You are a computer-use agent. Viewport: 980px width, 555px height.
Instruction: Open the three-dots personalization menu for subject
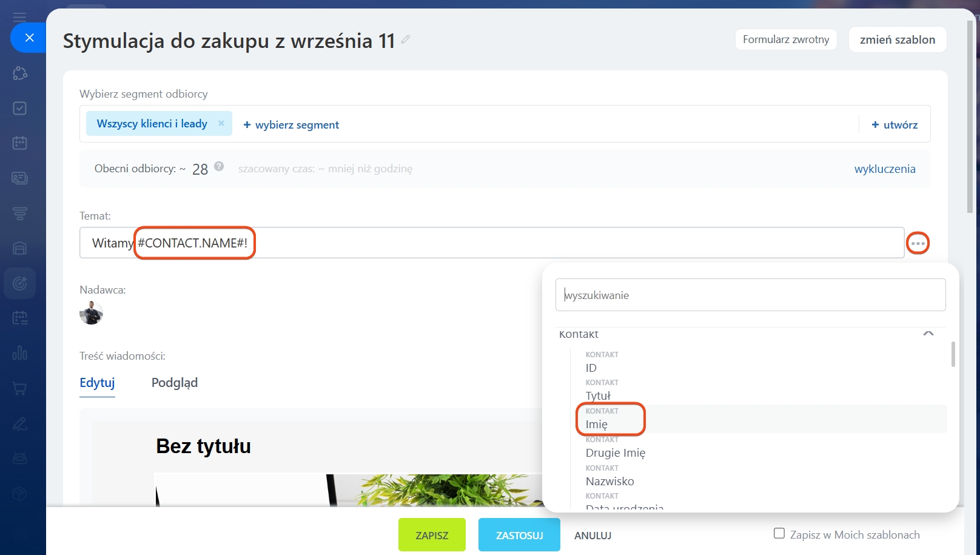point(918,243)
